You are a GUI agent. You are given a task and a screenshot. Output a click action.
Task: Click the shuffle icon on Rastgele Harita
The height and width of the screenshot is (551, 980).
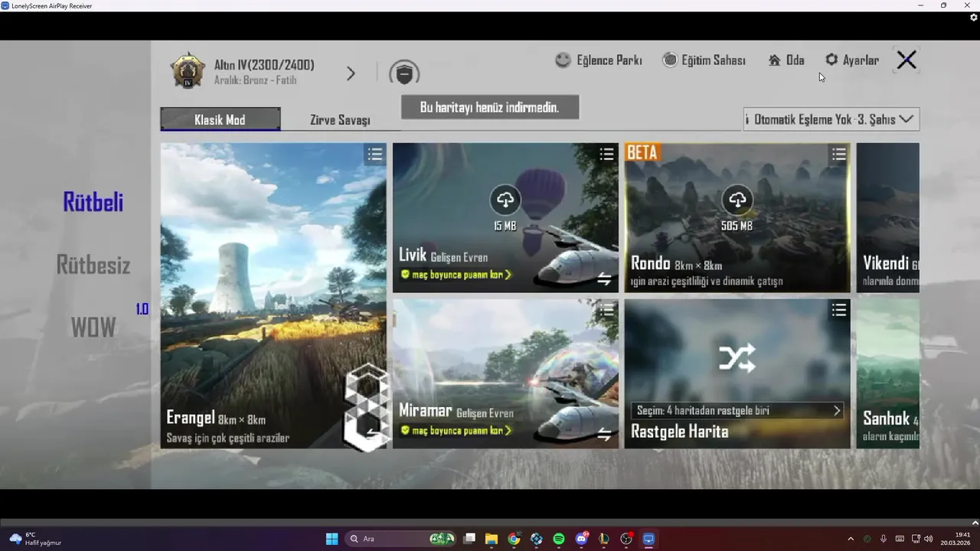[737, 358]
